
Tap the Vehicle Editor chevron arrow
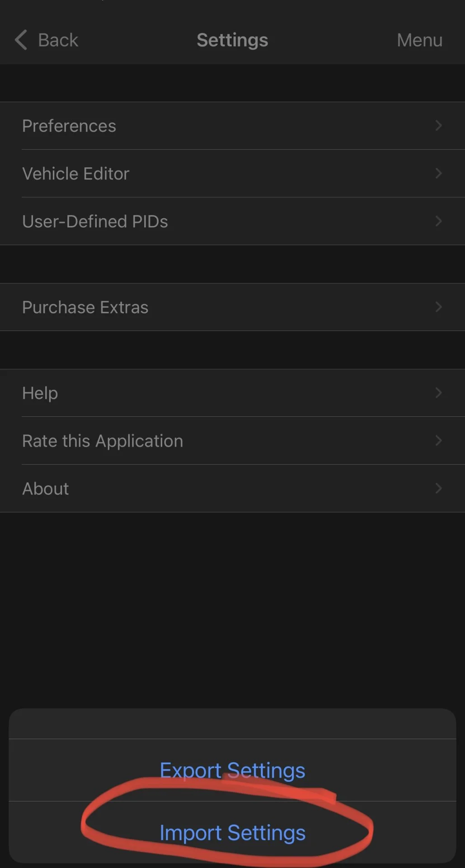click(x=438, y=174)
